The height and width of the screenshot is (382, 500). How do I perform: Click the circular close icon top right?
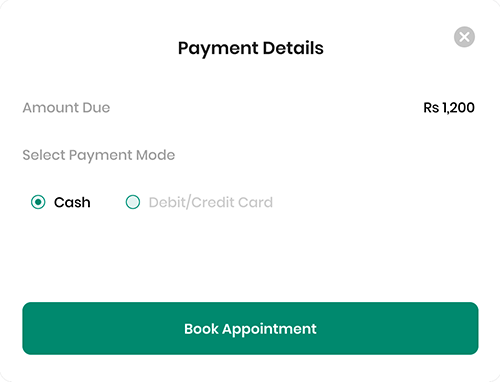click(464, 37)
